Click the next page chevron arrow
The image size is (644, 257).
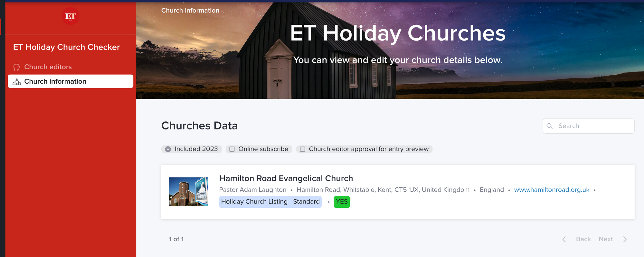(x=625, y=239)
